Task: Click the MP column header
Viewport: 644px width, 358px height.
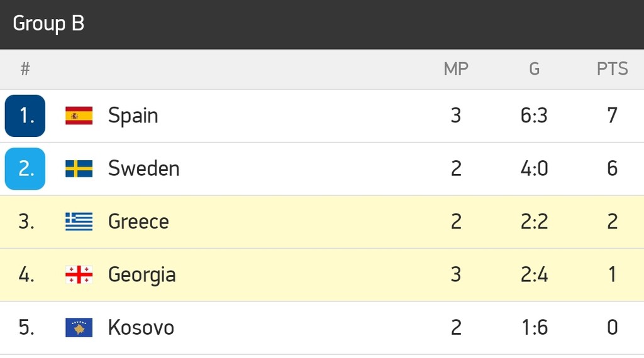Action: coord(456,69)
